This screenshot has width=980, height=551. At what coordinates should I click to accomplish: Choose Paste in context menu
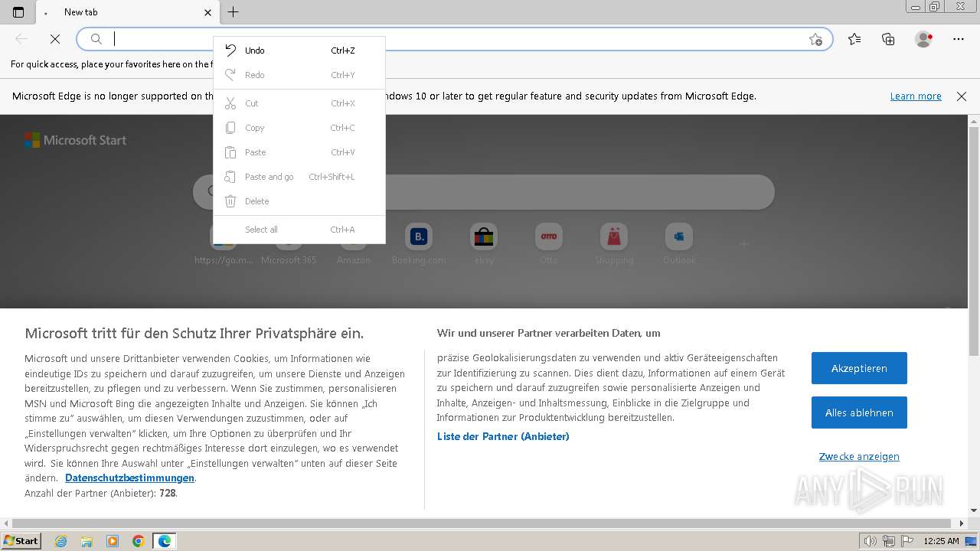click(x=299, y=152)
